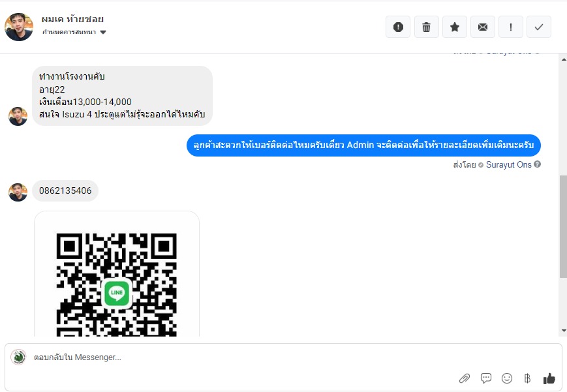Mark conversation done with checkmark icon
The height and width of the screenshot is (392, 567).
tap(539, 27)
